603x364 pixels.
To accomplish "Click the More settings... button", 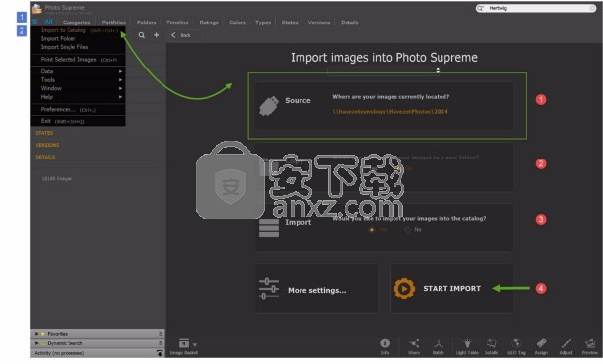I will [x=316, y=289].
